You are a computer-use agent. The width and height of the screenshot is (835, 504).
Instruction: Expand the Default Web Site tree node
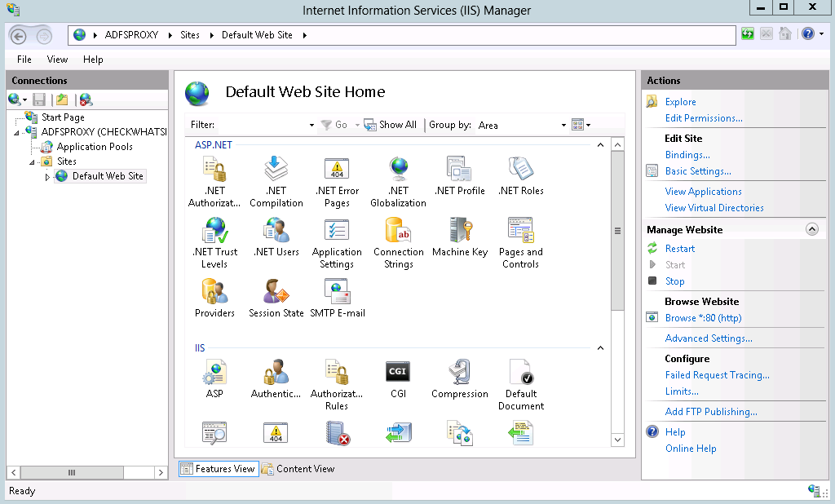(47, 177)
